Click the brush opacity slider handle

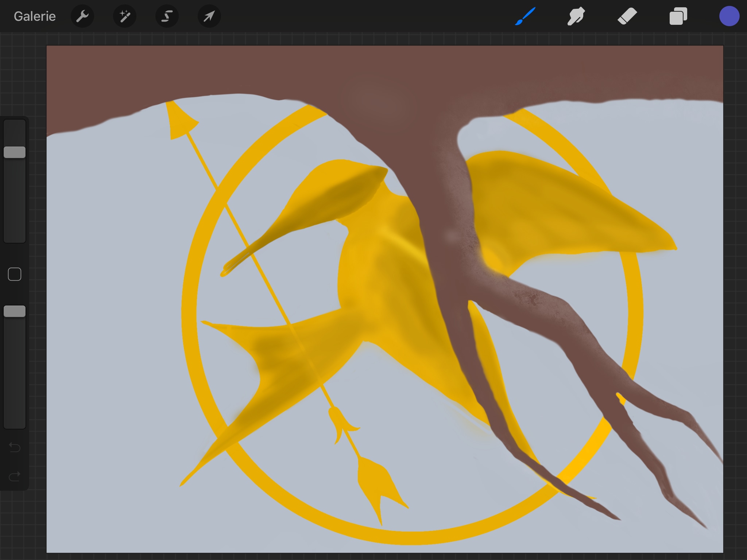[15, 311]
